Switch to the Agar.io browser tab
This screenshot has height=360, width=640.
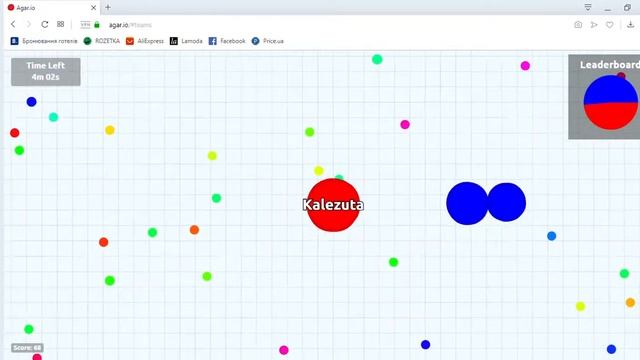51,7
